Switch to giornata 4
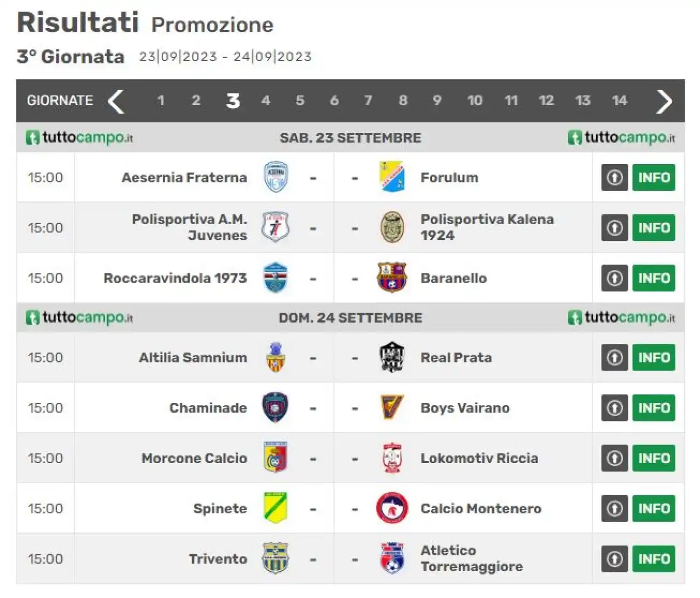The height and width of the screenshot is (598, 700). click(266, 101)
